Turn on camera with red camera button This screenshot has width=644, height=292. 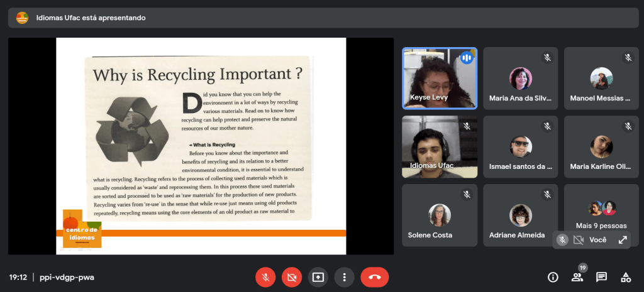click(291, 277)
